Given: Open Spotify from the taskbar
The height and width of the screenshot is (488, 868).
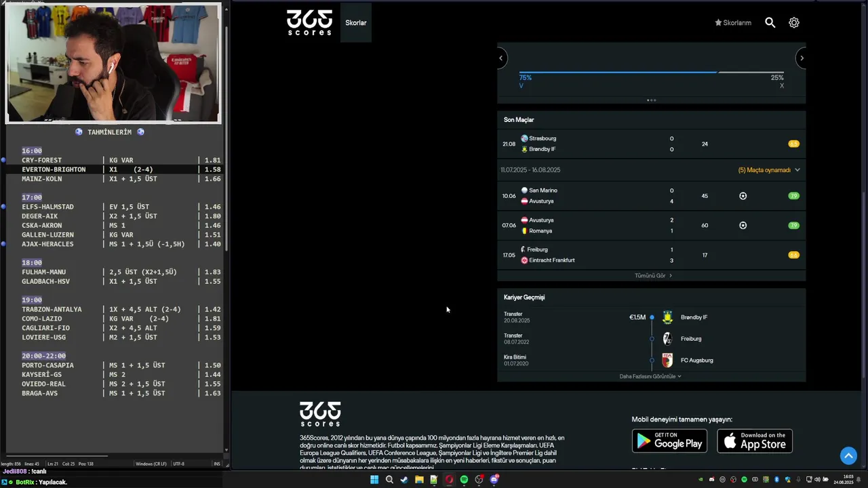Looking at the screenshot, I should [x=464, y=479].
